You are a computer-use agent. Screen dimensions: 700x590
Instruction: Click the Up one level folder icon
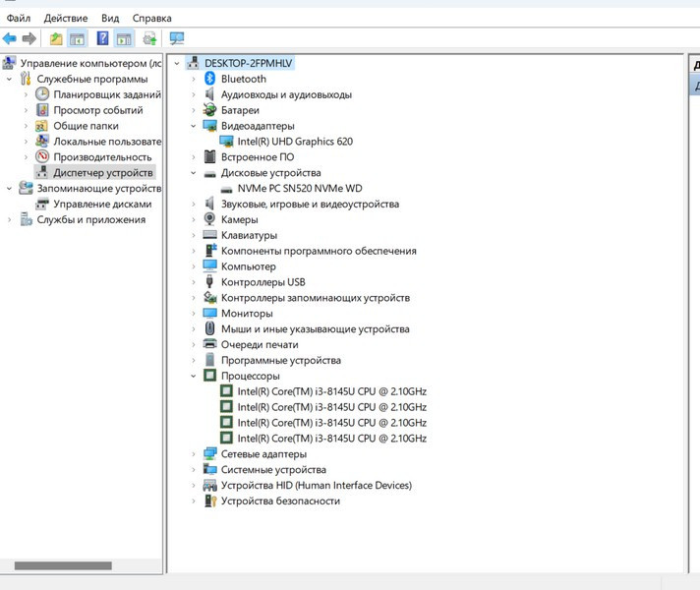coord(56,38)
